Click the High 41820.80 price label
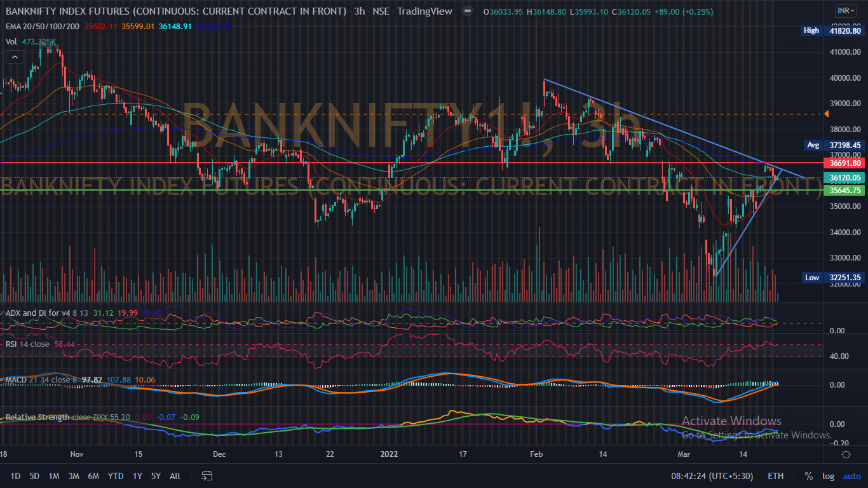868x488 pixels. pyautogui.click(x=832, y=30)
